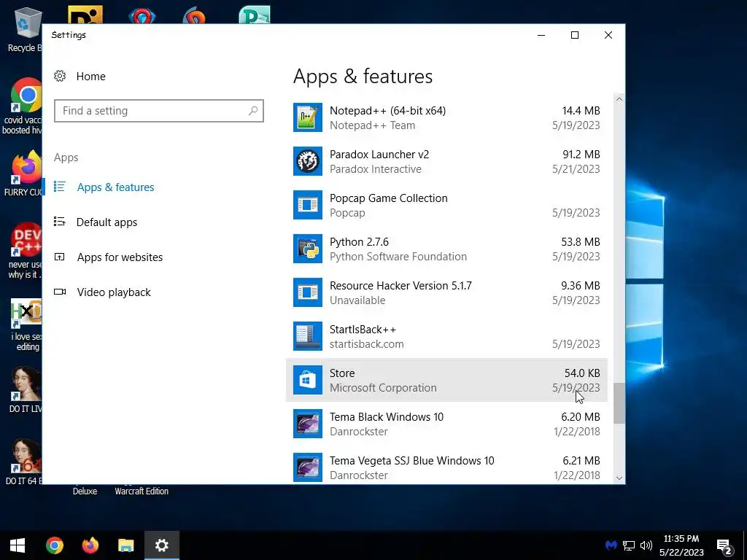Screen dimensions: 747x560
Task: Select Python 2.7.6 entry
Action: pos(446,249)
